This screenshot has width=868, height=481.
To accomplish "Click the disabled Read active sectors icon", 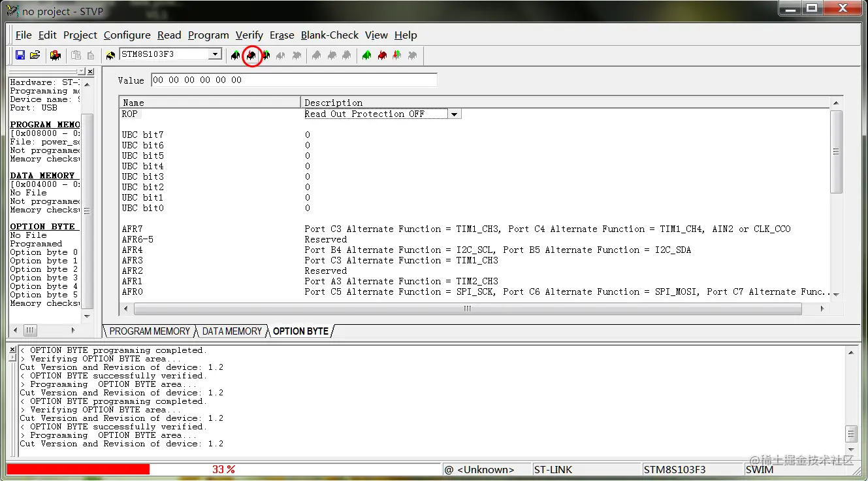I will (x=317, y=56).
